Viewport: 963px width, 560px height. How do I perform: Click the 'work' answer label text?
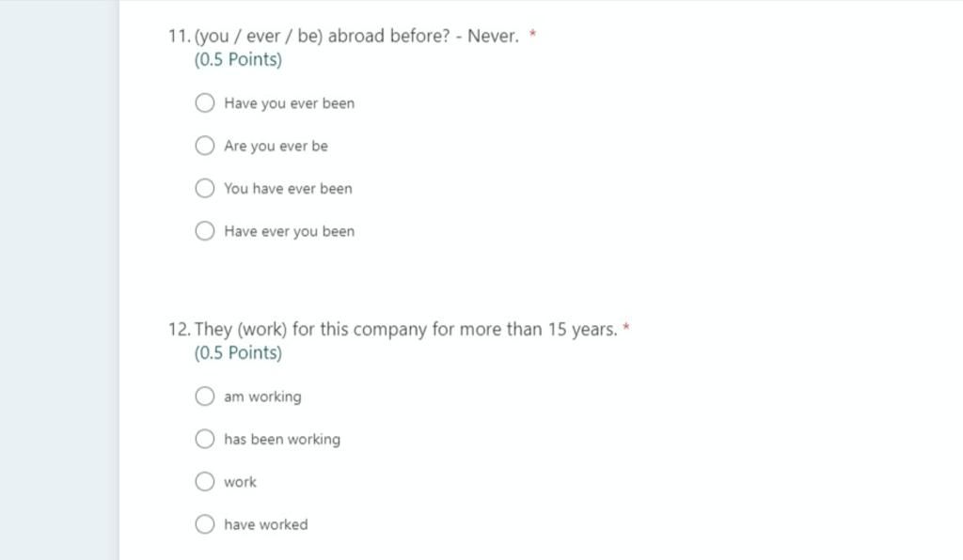240,482
